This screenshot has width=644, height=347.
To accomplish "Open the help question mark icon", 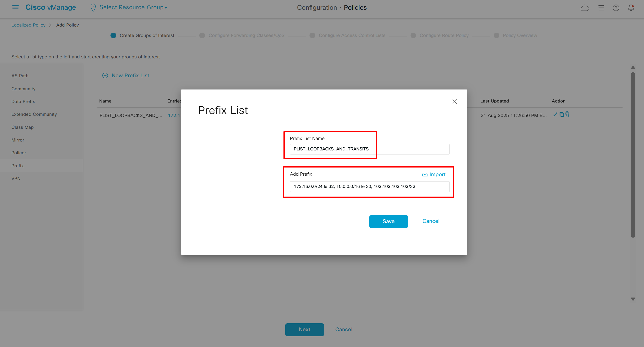I will click(x=616, y=8).
